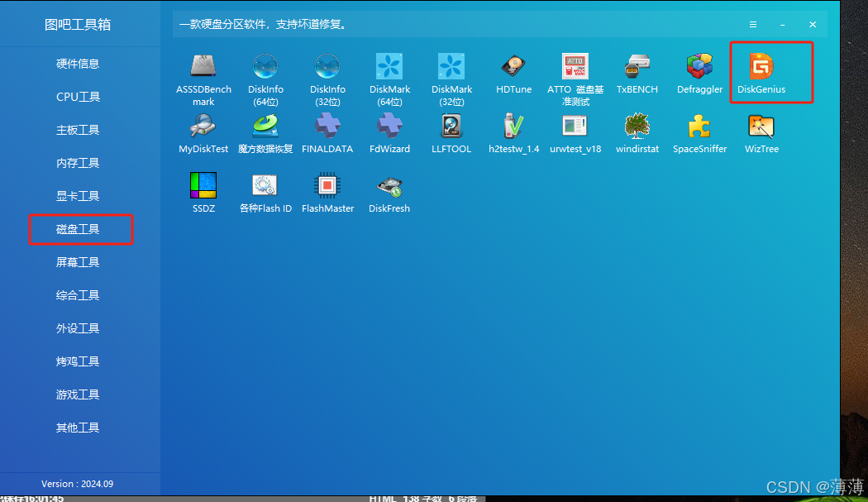Viewport: 868px width, 502px height.
Task: Open the hamburger menu button
Action: click(x=753, y=24)
